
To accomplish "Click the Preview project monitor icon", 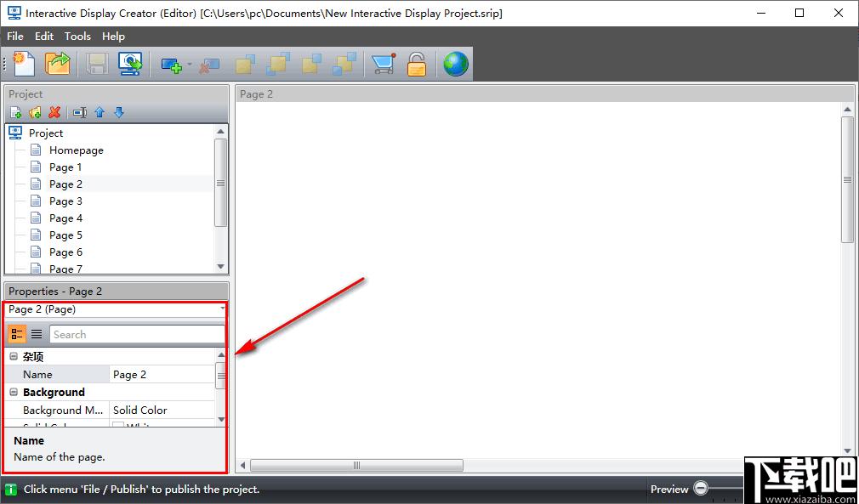I will pos(130,64).
